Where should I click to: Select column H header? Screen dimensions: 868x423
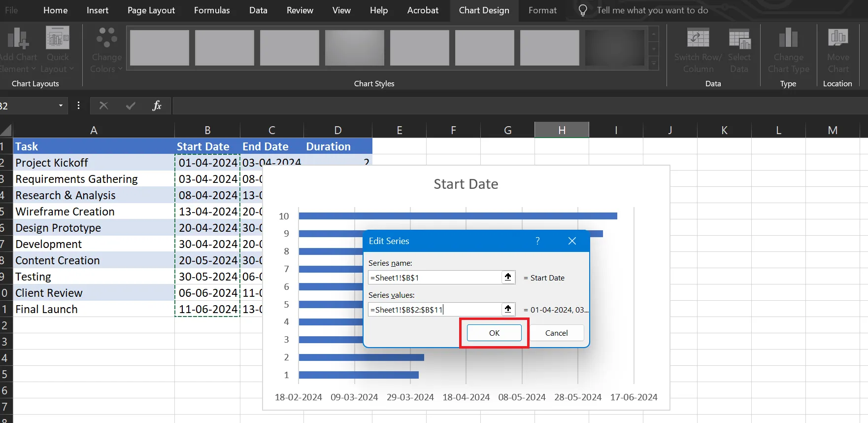(562, 130)
